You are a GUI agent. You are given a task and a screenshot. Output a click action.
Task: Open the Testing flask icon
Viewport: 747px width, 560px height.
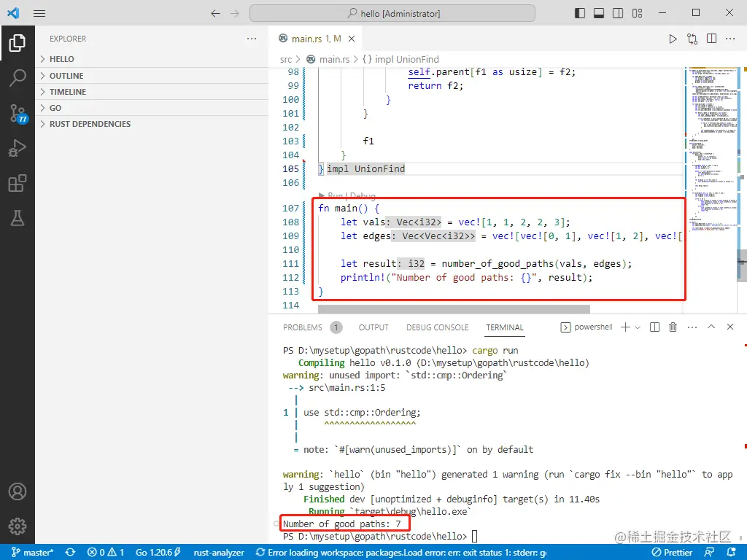(18, 218)
